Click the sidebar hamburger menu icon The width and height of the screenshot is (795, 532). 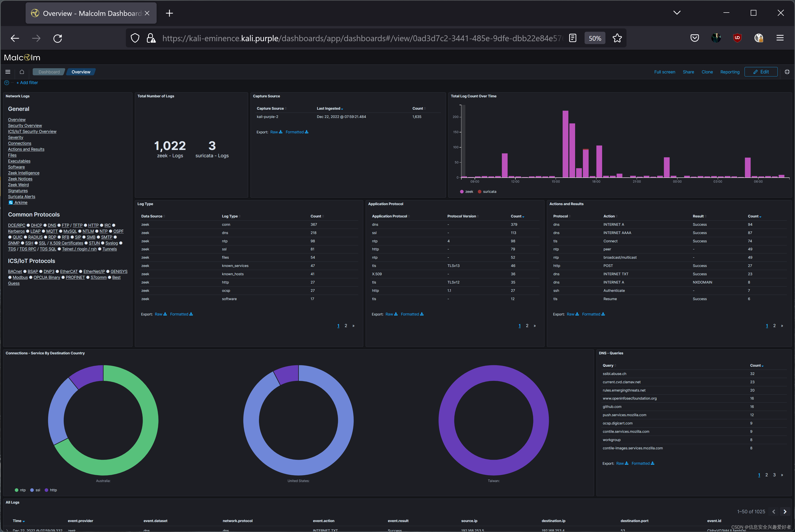[8, 71]
